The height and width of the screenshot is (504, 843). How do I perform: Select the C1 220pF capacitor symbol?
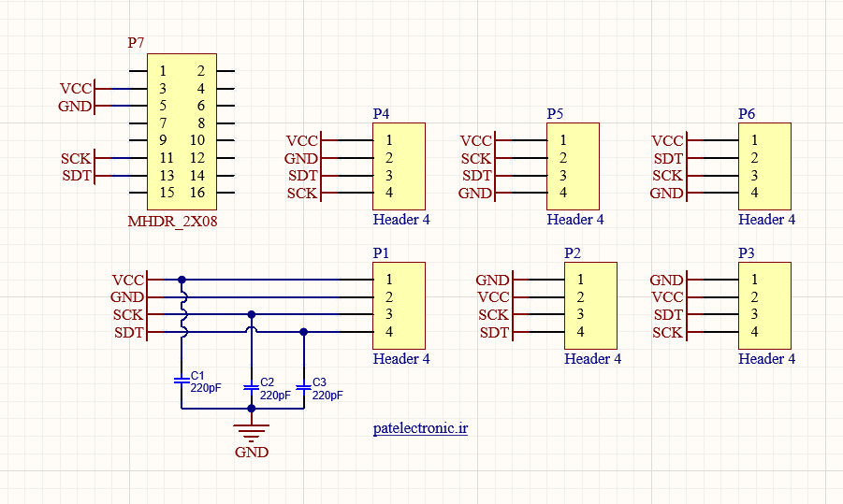[182, 381]
